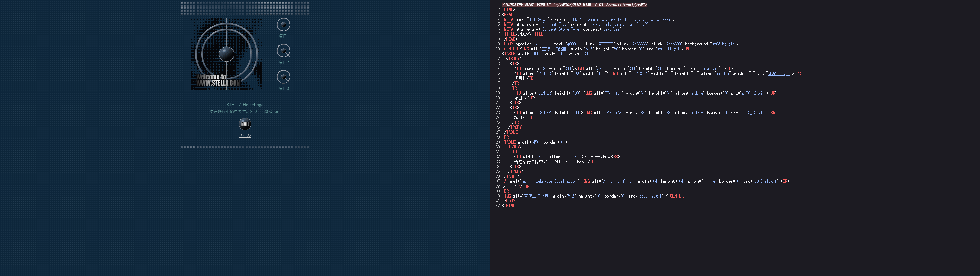Click the rowspan="3" TD tag on line 14
The height and width of the screenshot is (276, 980).
pyautogui.click(x=545, y=69)
